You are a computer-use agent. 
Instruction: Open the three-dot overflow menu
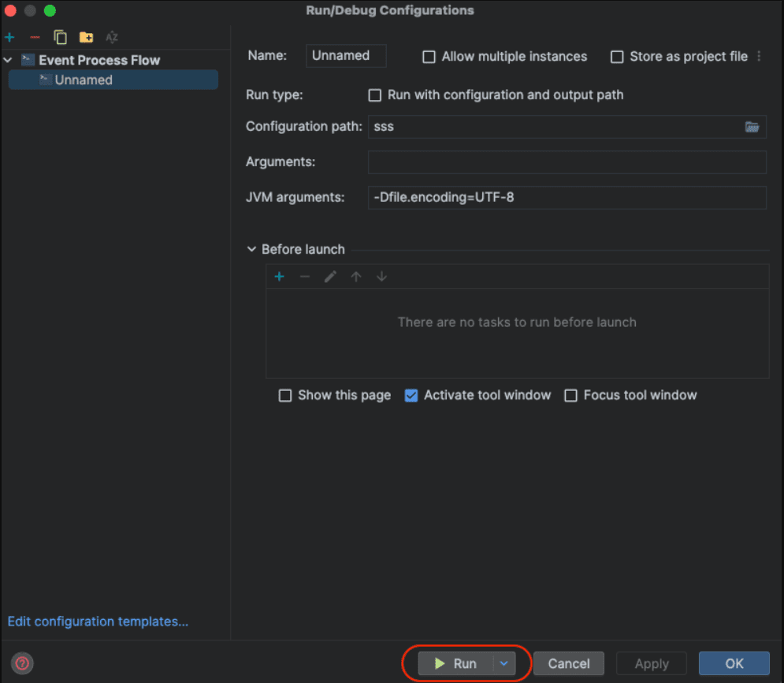(x=759, y=56)
